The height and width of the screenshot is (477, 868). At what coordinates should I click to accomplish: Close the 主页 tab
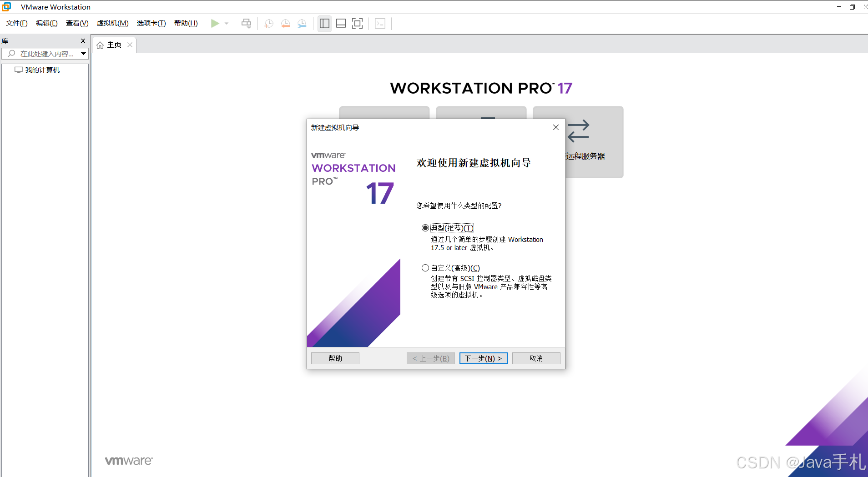130,45
